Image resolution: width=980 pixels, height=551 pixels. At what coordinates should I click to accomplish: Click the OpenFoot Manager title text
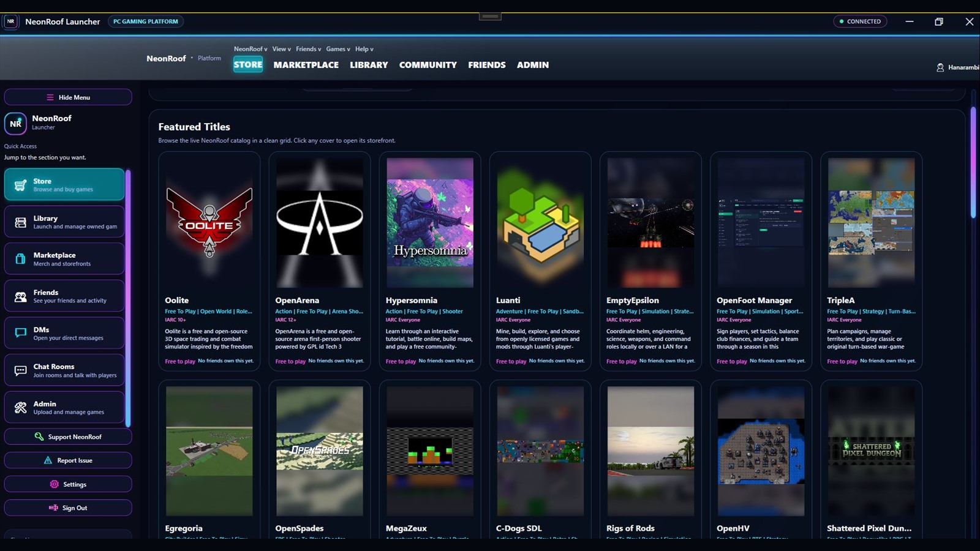pos(754,301)
